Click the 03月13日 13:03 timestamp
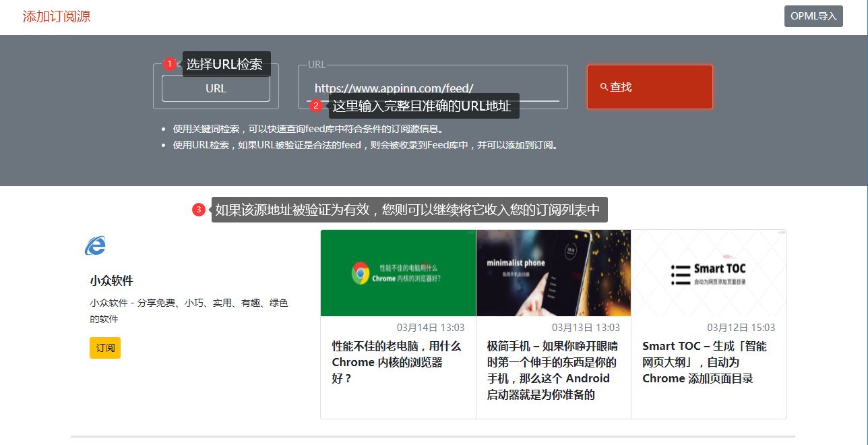Screen dimensions: 868x445 click(x=586, y=328)
